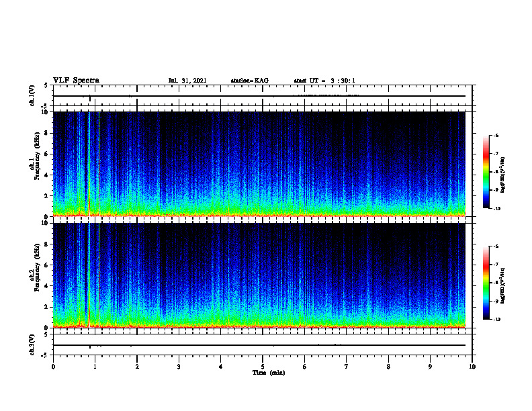Click time axis tick label "0"
Viewport: 532px width, 411px height.
tap(53, 367)
